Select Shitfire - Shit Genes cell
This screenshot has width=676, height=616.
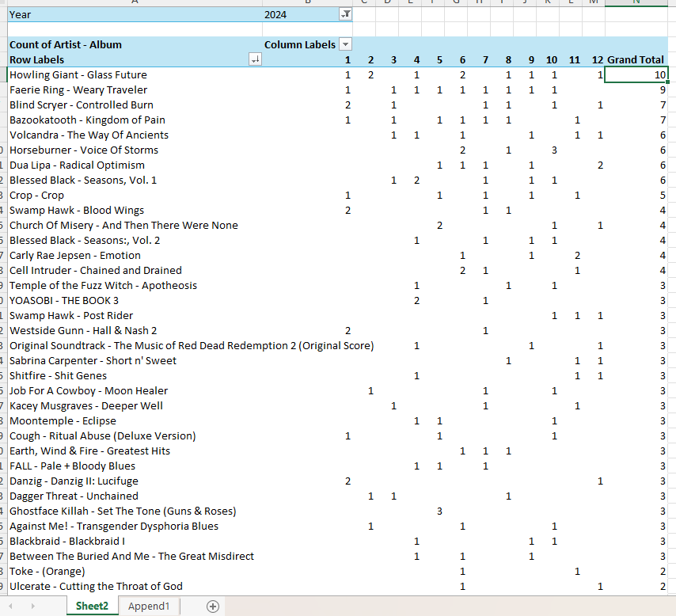tap(135, 376)
